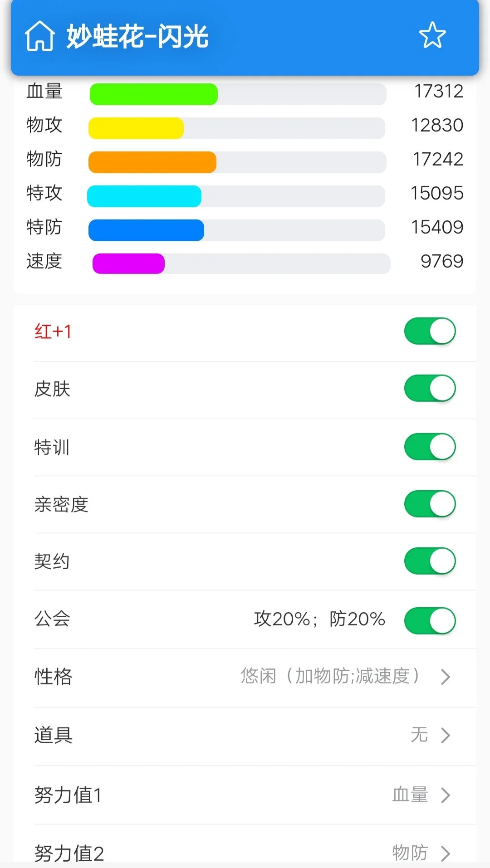Screen dimensions: 490x868
Task: Disable the 皮肤 switch
Action: coord(430,388)
